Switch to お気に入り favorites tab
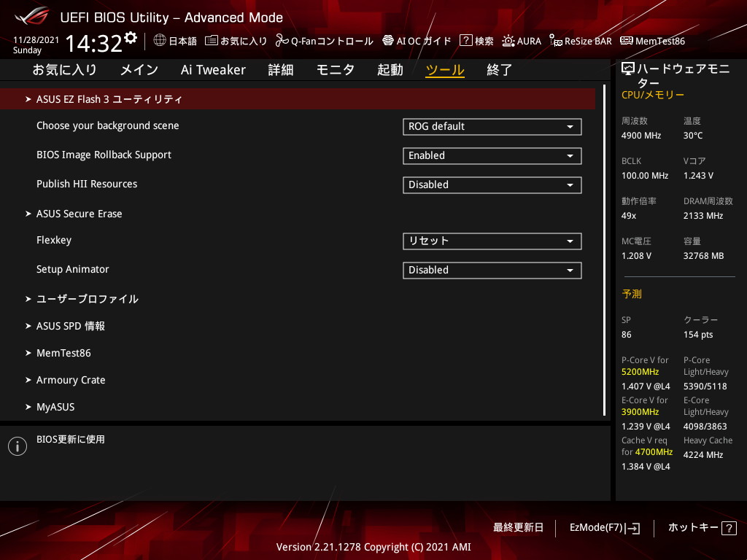Image resolution: width=747 pixels, height=560 pixels. click(65, 70)
